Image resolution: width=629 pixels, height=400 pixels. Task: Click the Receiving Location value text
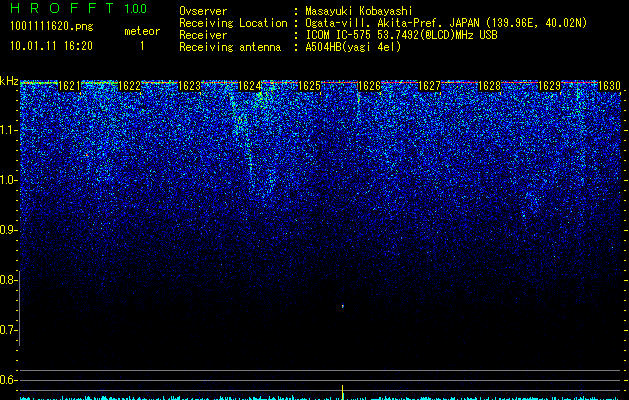pyautogui.click(x=446, y=23)
